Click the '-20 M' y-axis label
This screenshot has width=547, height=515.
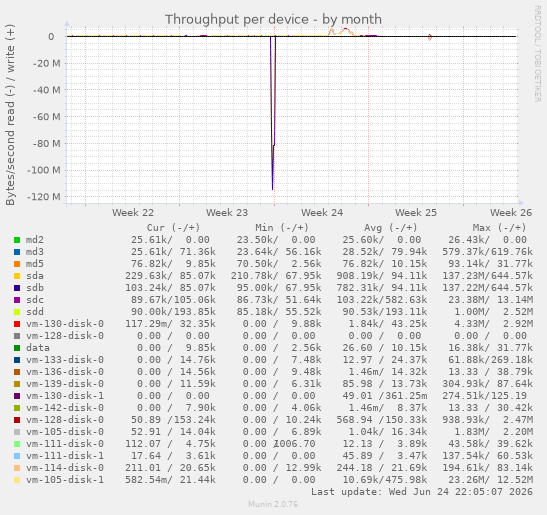point(46,64)
